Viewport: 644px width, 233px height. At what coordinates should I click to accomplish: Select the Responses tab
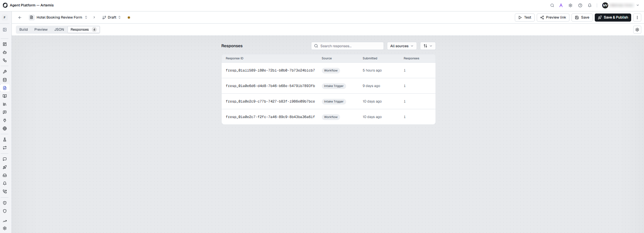point(84,30)
